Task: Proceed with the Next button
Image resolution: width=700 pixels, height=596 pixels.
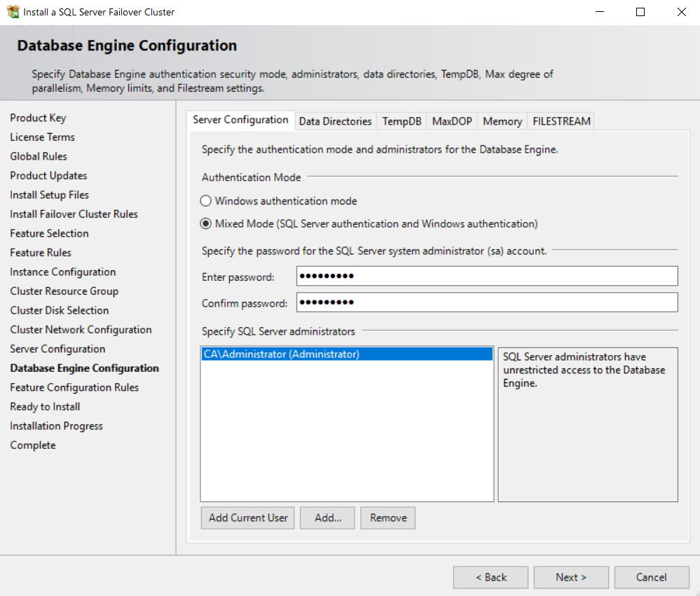Action: tap(571, 577)
